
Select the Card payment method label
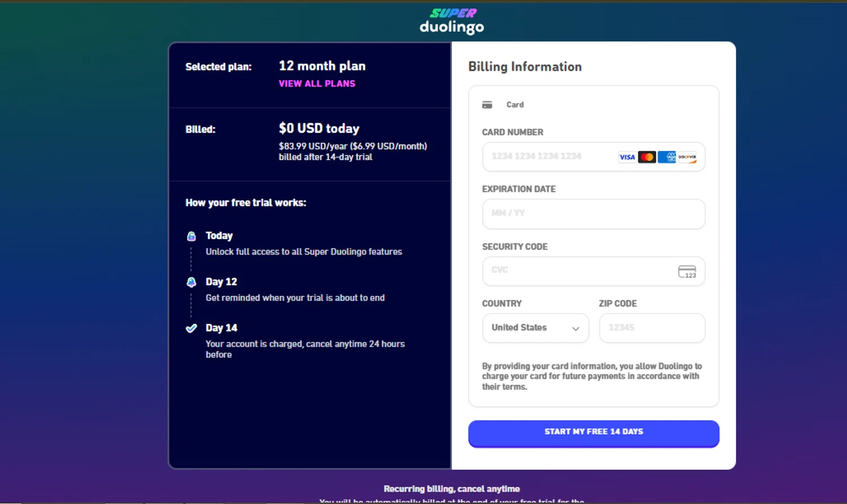[515, 105]
